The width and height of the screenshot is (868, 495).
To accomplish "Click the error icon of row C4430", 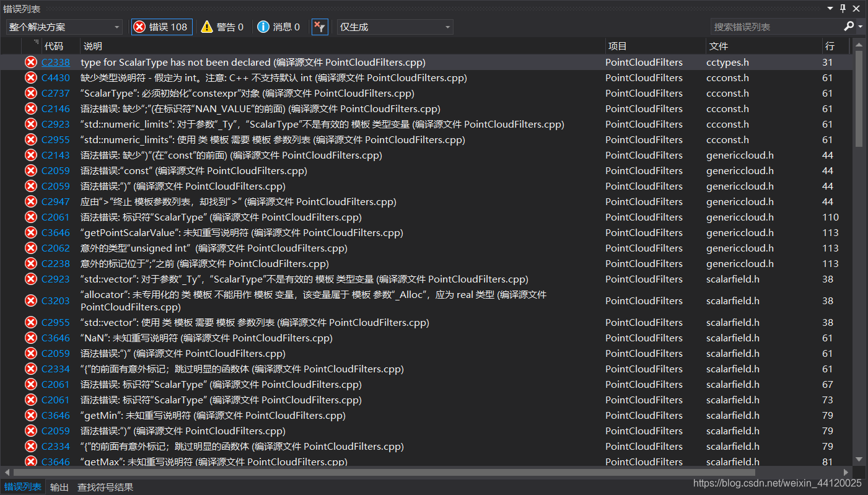I will (30, 77).
